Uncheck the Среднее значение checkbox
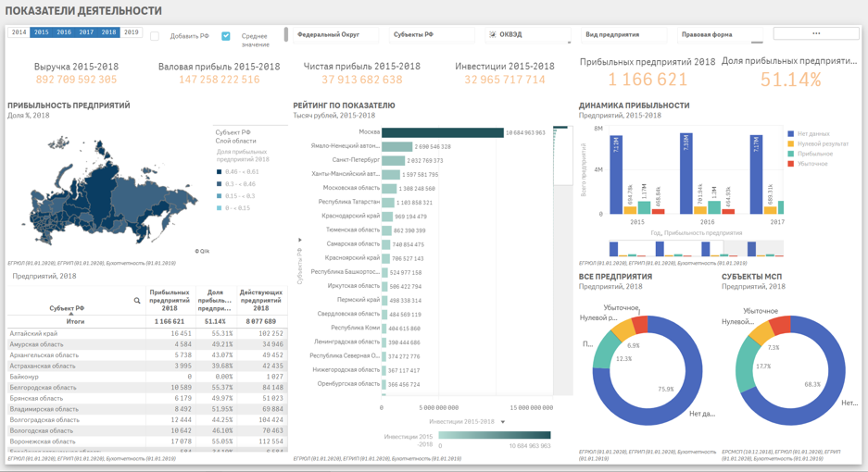The height and width of the screenshot is (472, 868). 226,36
